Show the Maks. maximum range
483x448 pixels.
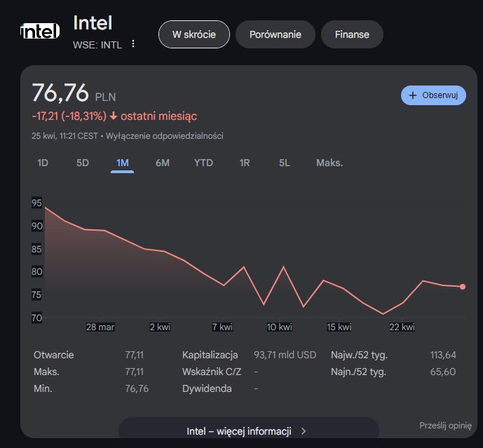point(329,163)
